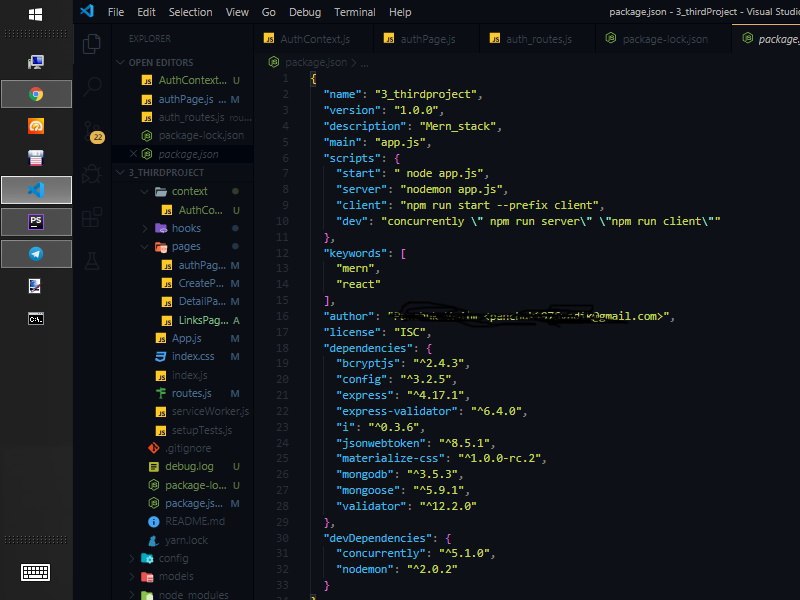This screenshot has height=600, width=800.
Task: Switch to the auth_routes.js tab
Action: pos(537,39)
